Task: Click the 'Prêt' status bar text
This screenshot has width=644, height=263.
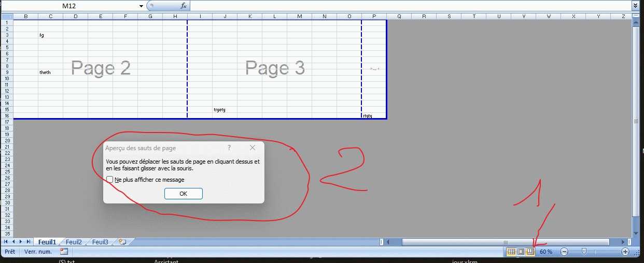Action: [x=9, y=252]
